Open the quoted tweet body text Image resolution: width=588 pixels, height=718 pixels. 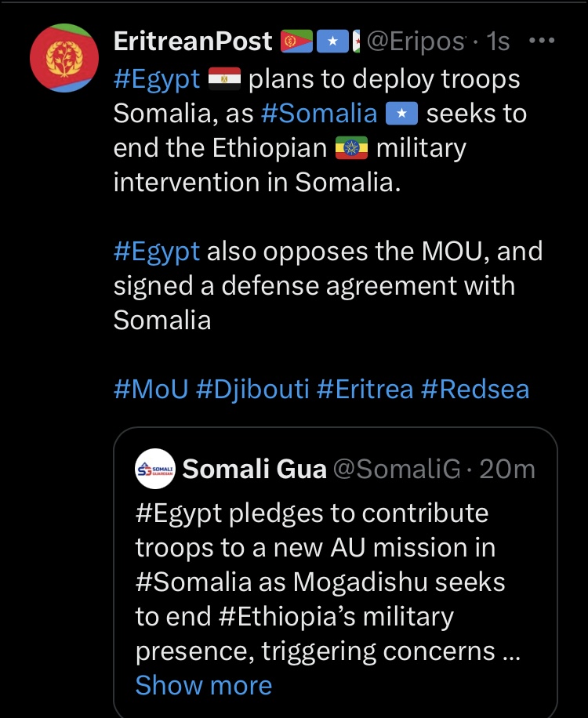[328, 582]
